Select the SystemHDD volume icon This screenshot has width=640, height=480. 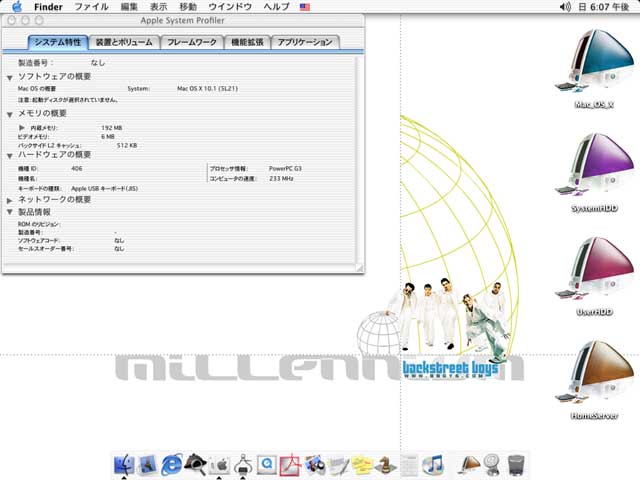[594, 172]
